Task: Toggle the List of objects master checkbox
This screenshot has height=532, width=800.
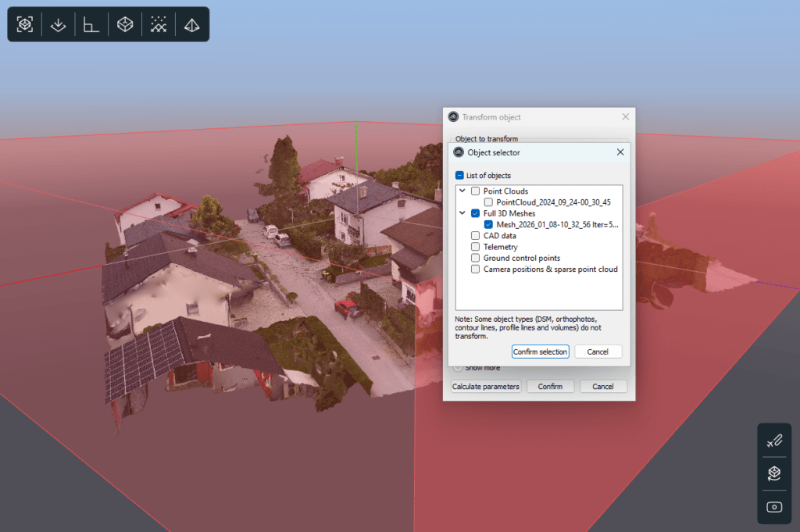Action: [x=459, y=176]
